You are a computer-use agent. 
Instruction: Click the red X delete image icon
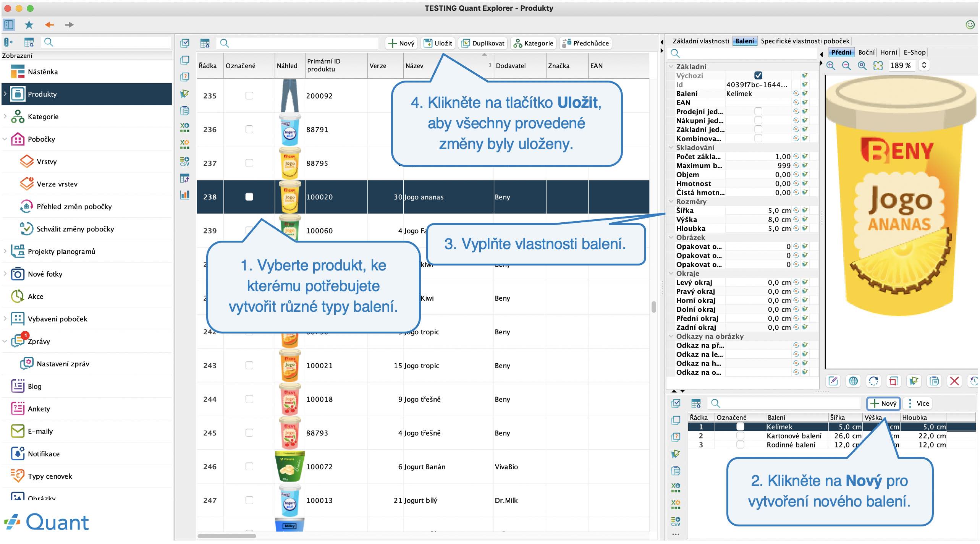(954, 381)
